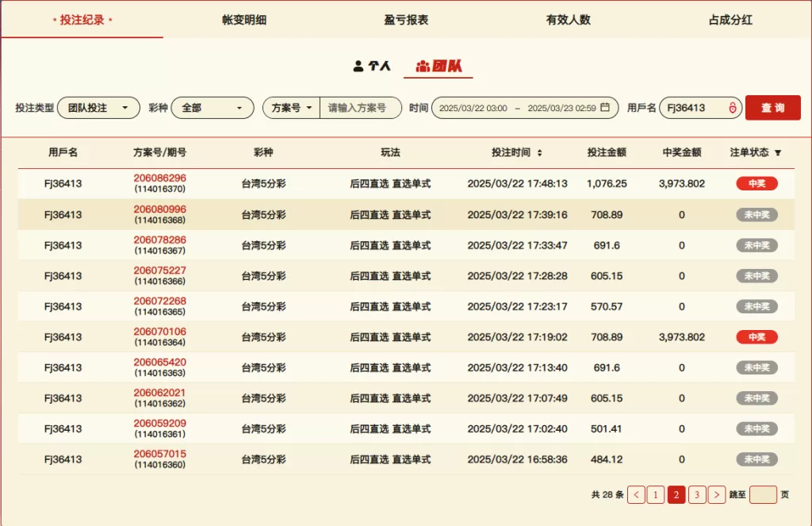Image resolution: width=812 pixels, height=526 pixels.
Task: Click the lock icon in username field
Action: point(732,108)
